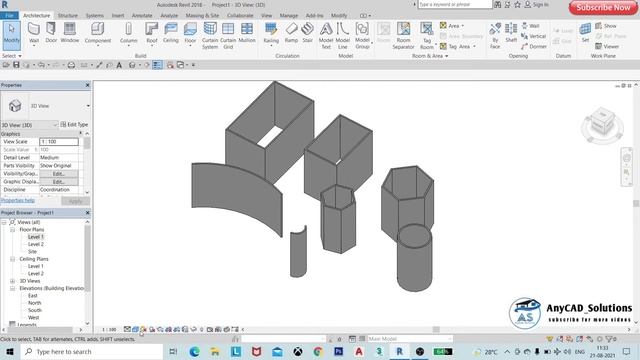Select the Model Text tool
This screenshot has height=360, width=640.
tap(326, 36)
